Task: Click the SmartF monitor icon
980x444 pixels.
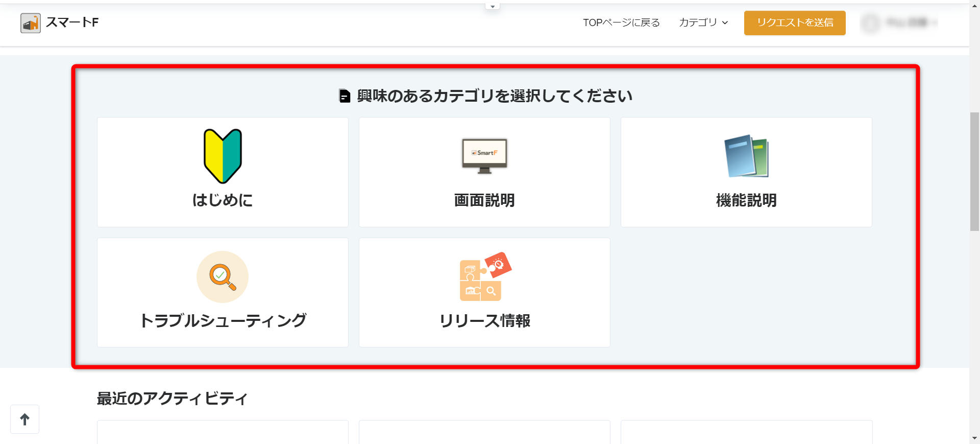Action: pos(484,156)
